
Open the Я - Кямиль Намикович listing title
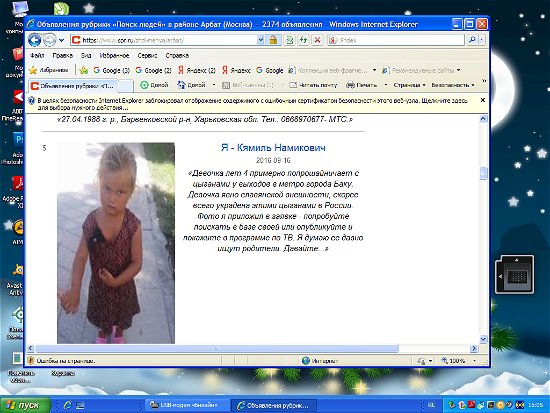point(273,147)
